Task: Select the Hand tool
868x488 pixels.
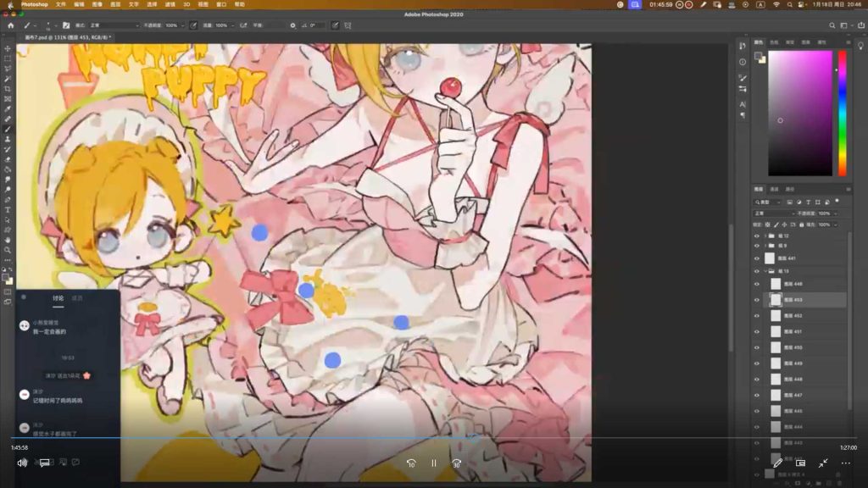Action: [8, 240]
